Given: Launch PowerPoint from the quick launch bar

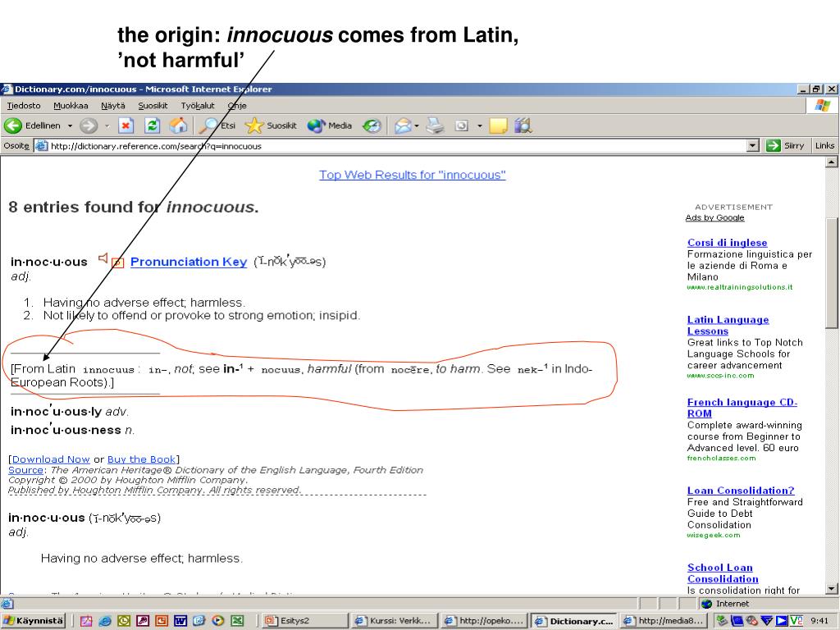Looking at the screenshot, I should point(162,621).
